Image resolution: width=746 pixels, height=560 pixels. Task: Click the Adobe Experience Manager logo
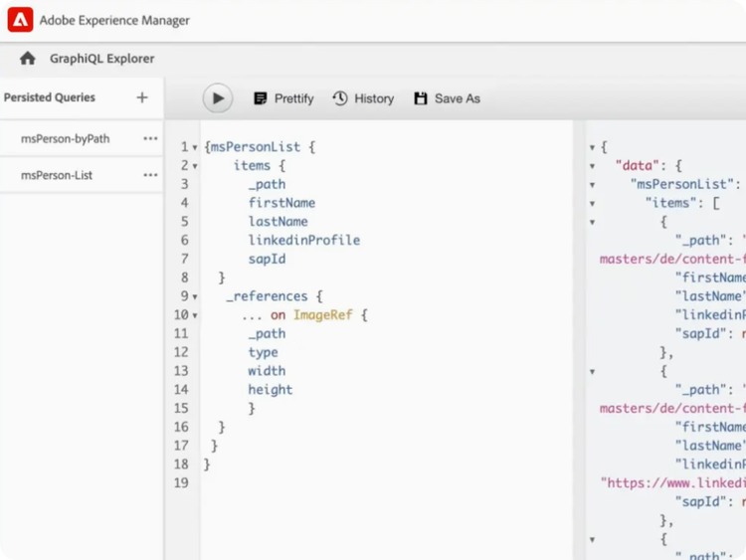pos(20,20)
